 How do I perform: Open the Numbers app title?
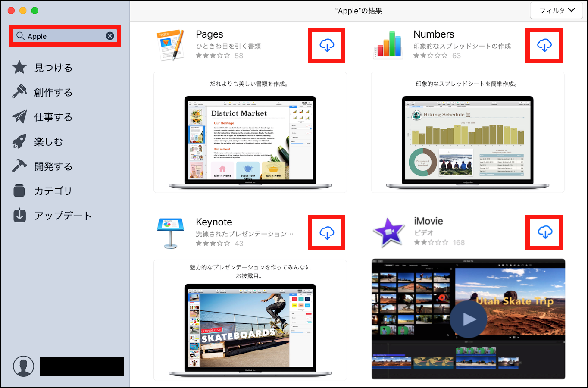tap(434, 34)
